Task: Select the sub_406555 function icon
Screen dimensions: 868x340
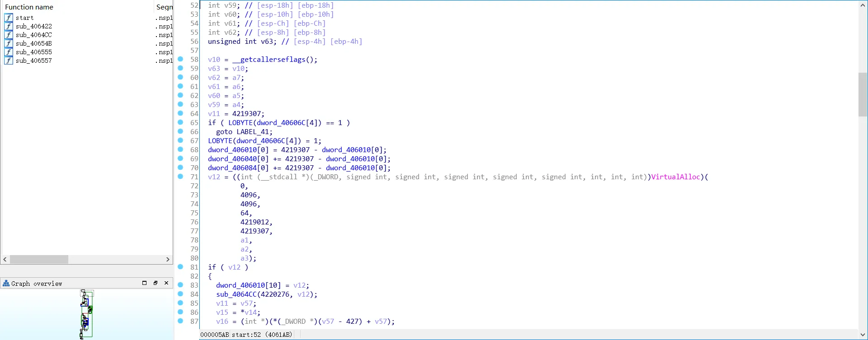Action: 9,52
